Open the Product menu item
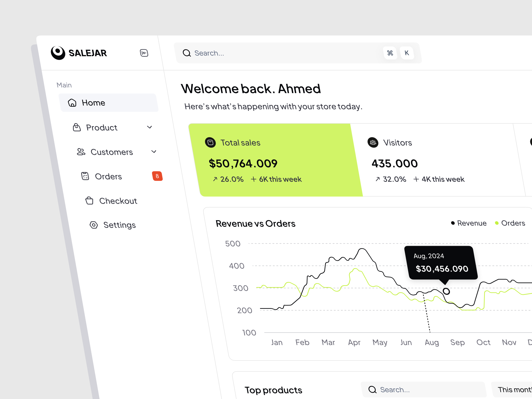This screenshot has width=532, height=399. pos(113,127)
